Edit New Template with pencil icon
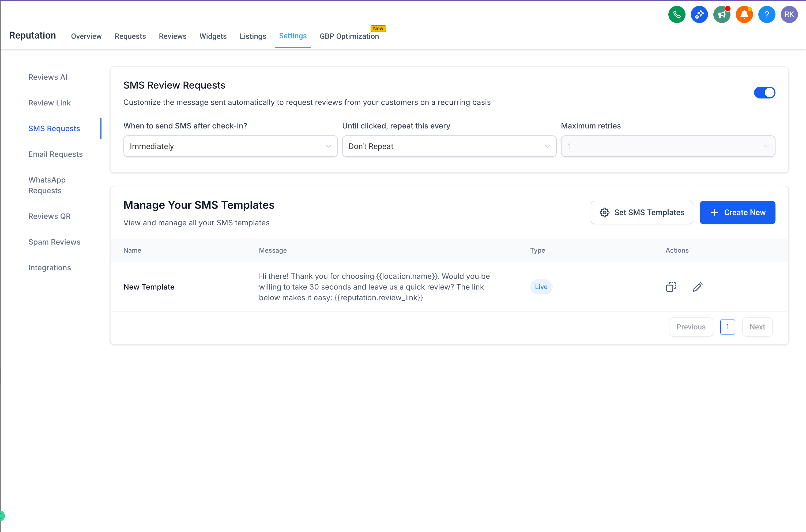Image resolution: width=806 pixels, height=532 pixels. [697, 287]
